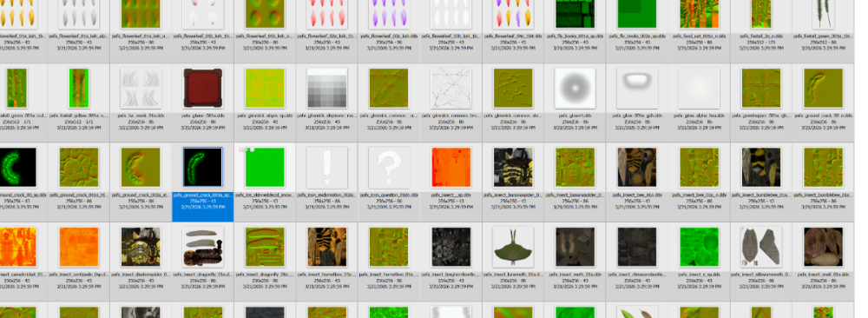The width and height of the screenshot is (868, 318).
Task: Select the pefx_glow_006a_gdh bowl-shaped glow thumbnail
Action: [x=636, y=89]
